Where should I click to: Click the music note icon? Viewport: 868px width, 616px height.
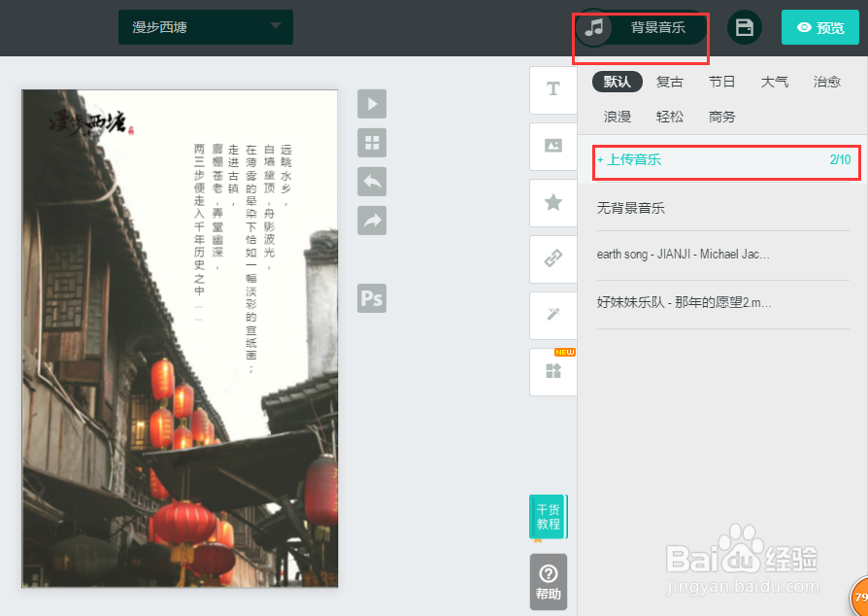point(593,27)
